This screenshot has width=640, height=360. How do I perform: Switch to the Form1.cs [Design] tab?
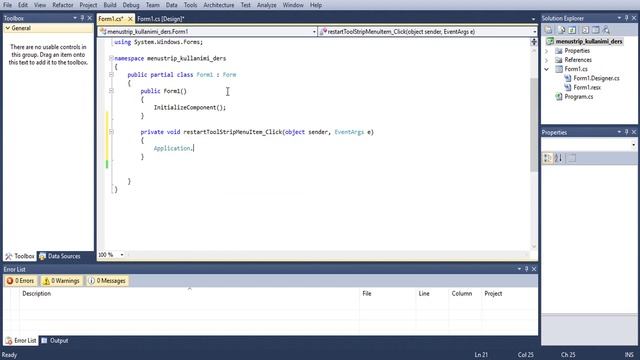(x=161, y=19)
